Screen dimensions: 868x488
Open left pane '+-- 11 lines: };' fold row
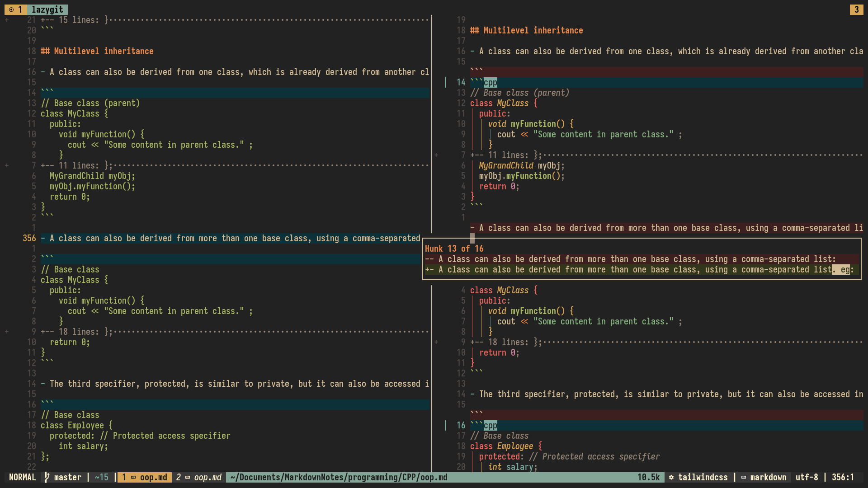pyautogui.click(x=235, y=165)
